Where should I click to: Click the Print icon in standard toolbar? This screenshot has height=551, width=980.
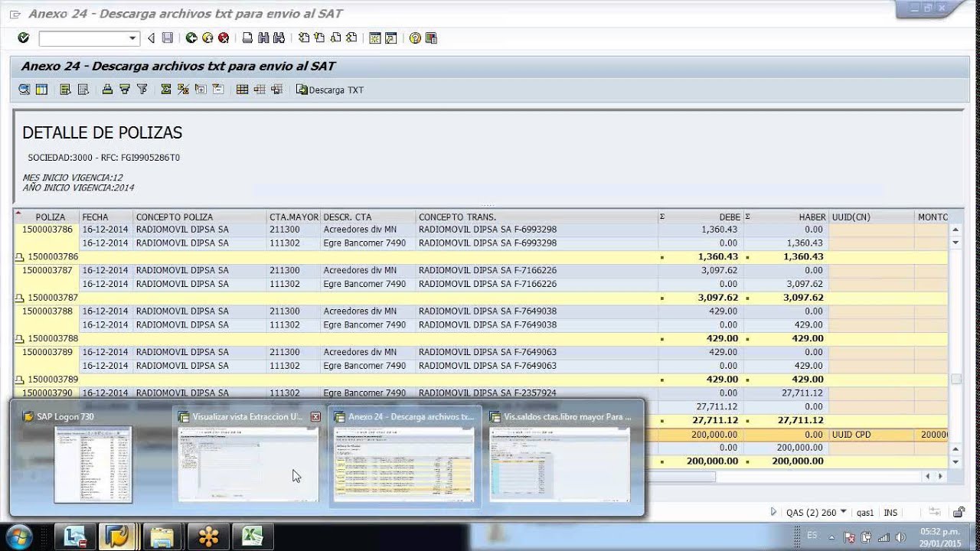coord(247,38)
